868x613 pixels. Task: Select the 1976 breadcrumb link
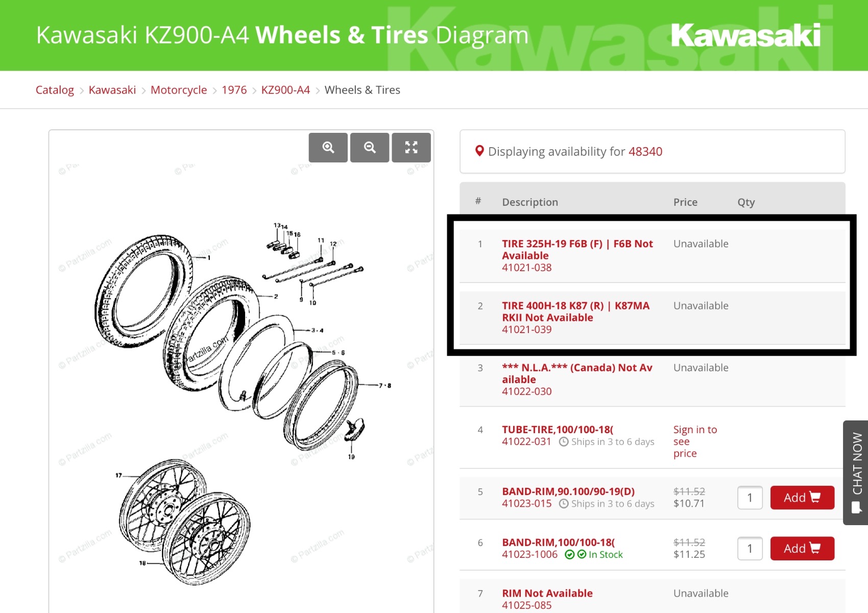tap(234, 90)
